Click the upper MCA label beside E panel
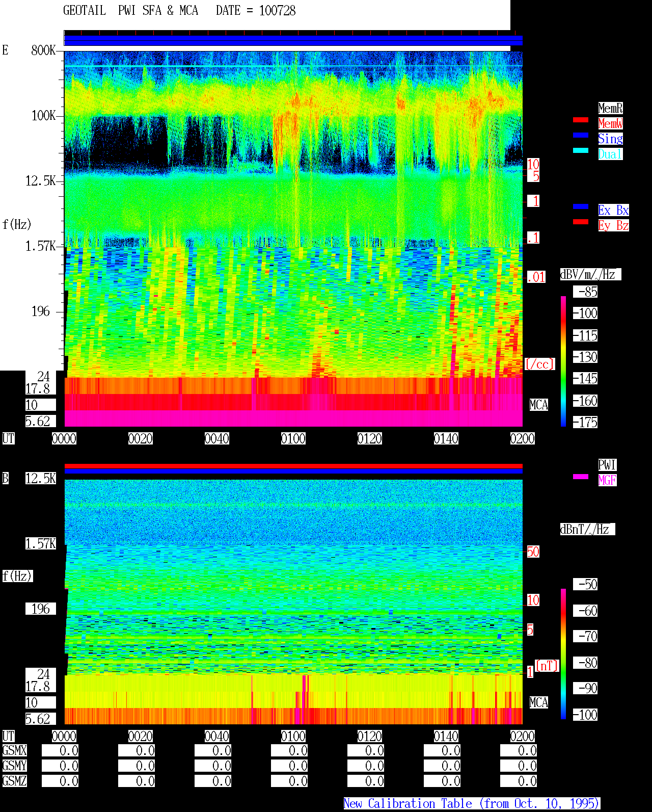Screen dimensions: 652x812 click(x=539, y=405)
